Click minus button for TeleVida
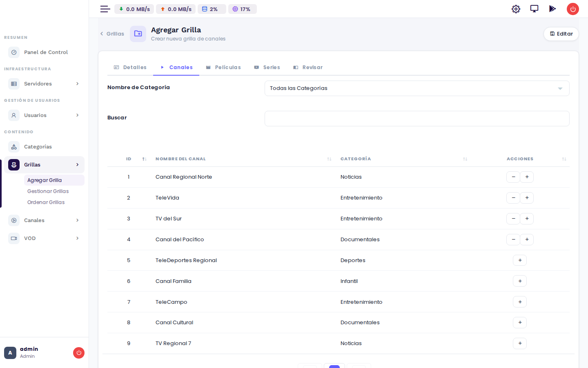 click(513, 198)
